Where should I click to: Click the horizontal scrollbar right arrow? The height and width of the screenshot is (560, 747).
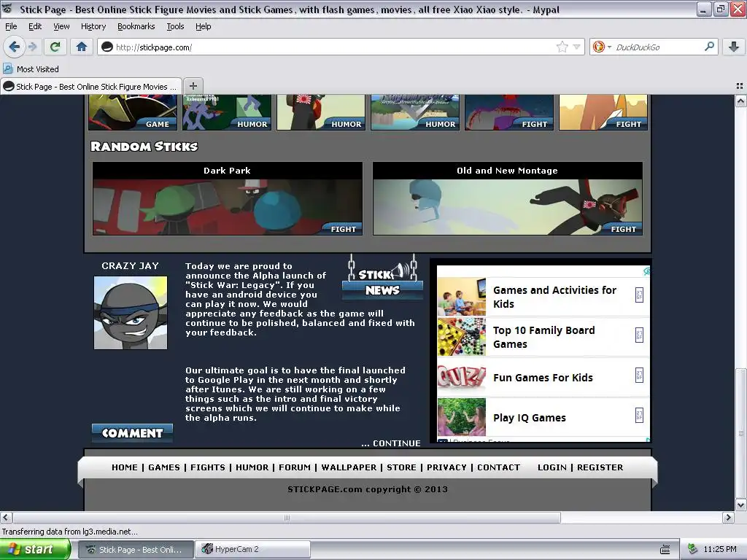[x=728, y=517]
